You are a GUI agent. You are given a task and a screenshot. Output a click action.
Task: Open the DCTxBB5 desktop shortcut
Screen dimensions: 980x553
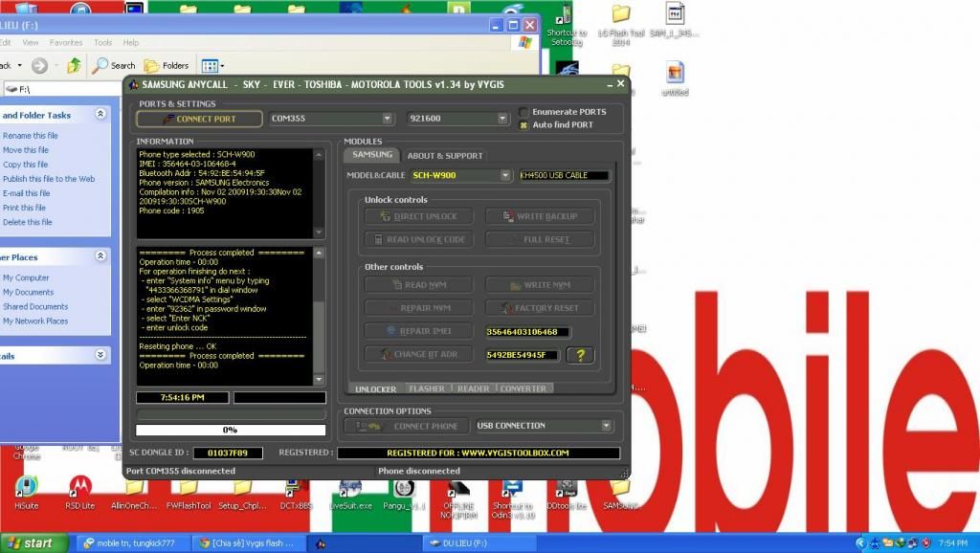[x=297, y=493]
